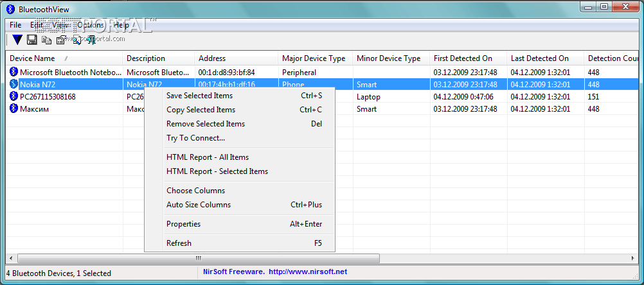Click Bluetooth icon of Microsoft Bluetooth Notebook row
Viewport: 644px width, 285px height.
click(13, 72)
